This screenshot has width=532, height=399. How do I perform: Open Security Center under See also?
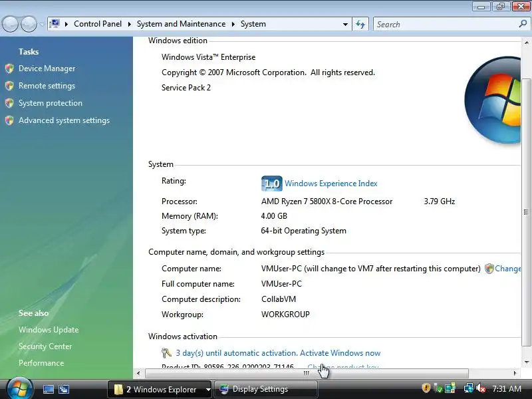[45, 346]
